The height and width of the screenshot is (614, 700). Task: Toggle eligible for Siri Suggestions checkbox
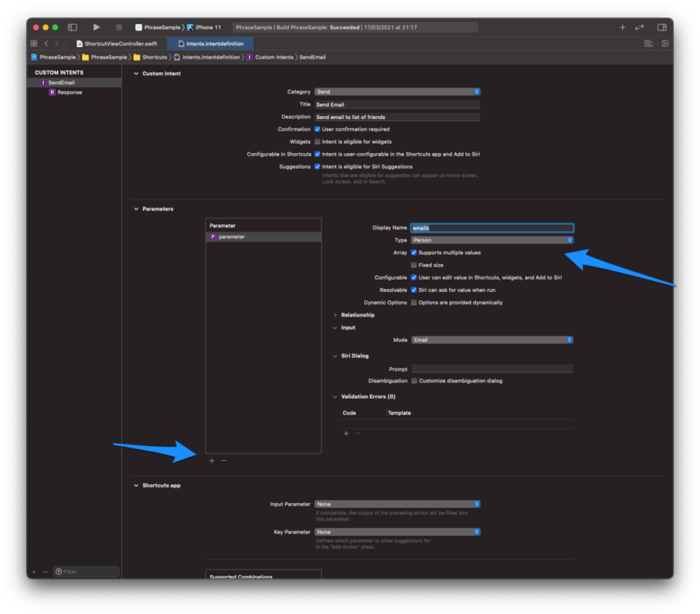point(317,167)
